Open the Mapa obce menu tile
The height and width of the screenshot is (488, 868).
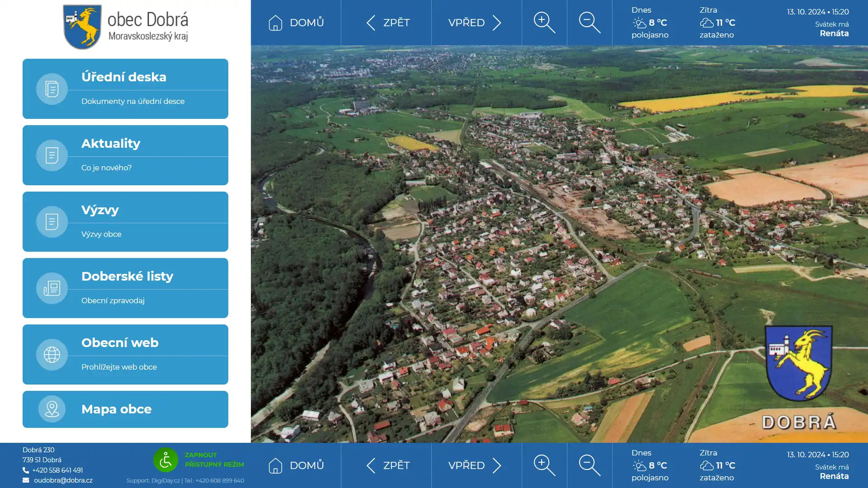coord(125,409)
